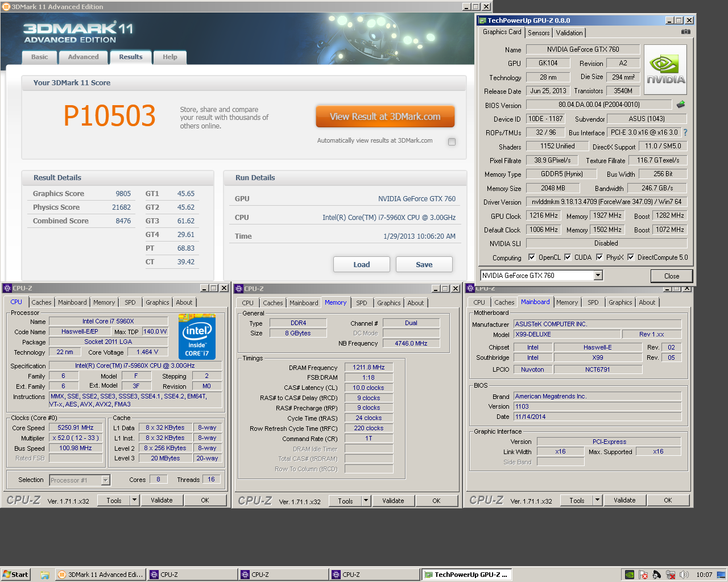Image resolution: width=728 pixels, height=582 pixels.
Task: Expand Tools arrow in CPU-Z Mainboard window
Action: click(598, 500)
